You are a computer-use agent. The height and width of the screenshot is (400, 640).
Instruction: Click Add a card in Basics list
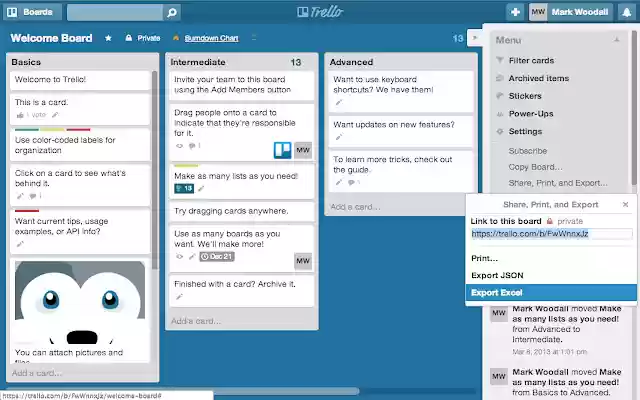click(x=37, y=373)
